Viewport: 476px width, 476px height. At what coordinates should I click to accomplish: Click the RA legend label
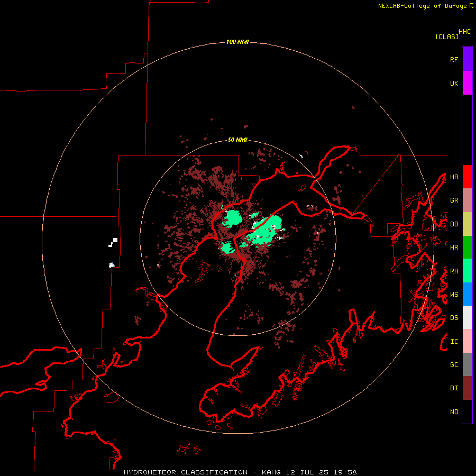point(454,271)
